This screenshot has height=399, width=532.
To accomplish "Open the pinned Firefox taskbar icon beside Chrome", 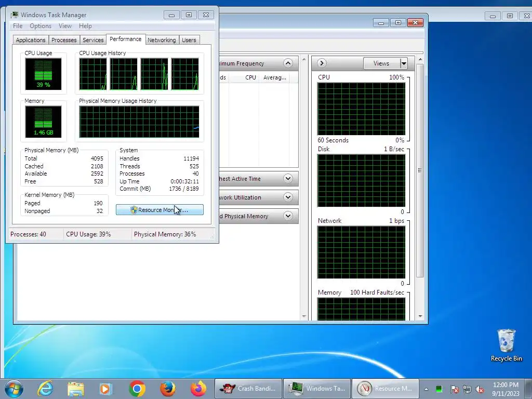I will 168,389.
